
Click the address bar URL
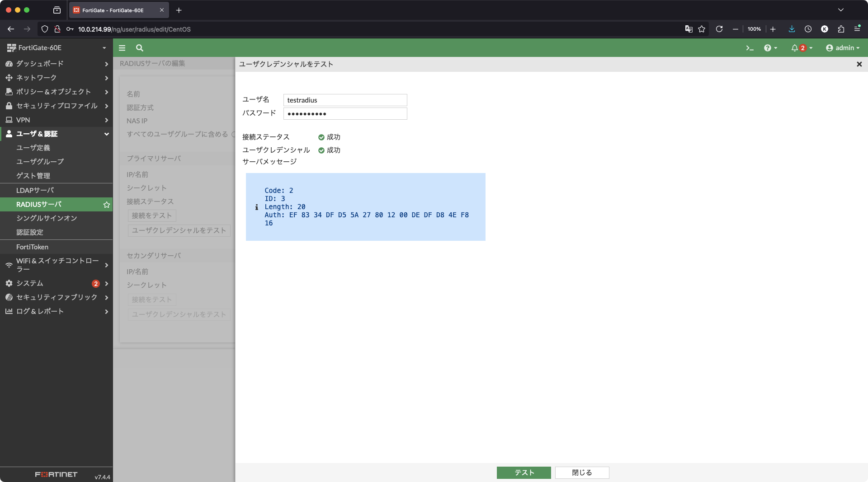click(134, 29)
